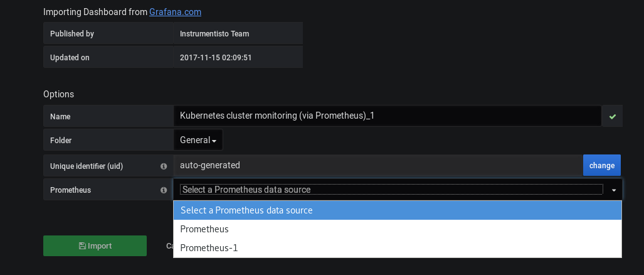Click the auto-generated uid field

tap(377, 166)
